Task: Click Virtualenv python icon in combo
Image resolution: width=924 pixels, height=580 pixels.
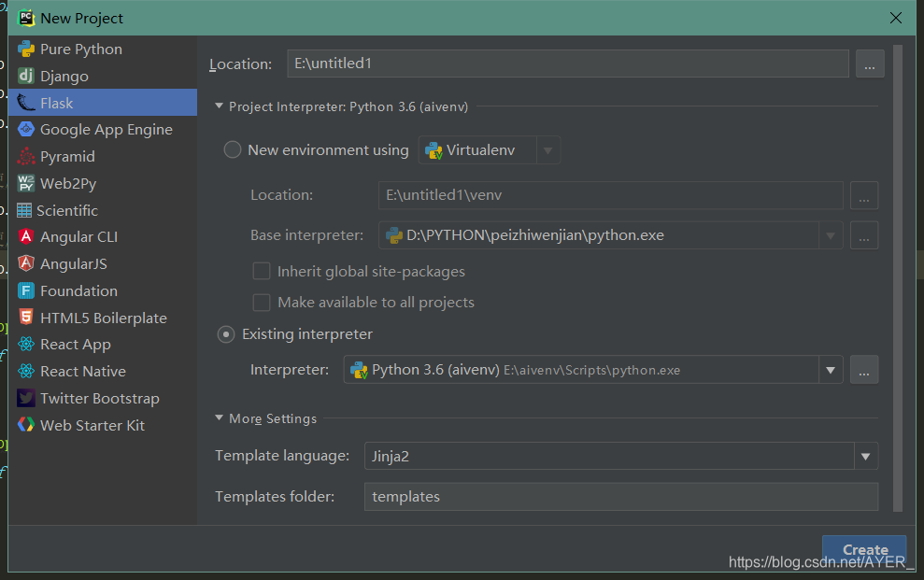Action: [434, 150]
